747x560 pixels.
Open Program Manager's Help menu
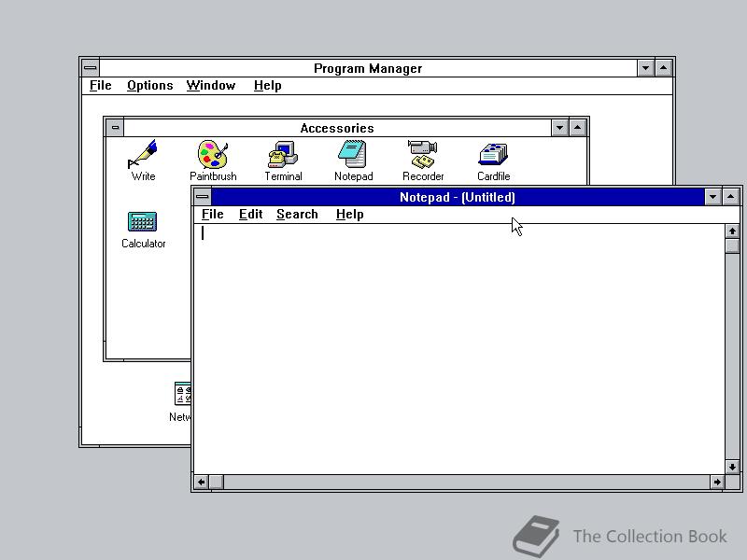pos(268,86)
